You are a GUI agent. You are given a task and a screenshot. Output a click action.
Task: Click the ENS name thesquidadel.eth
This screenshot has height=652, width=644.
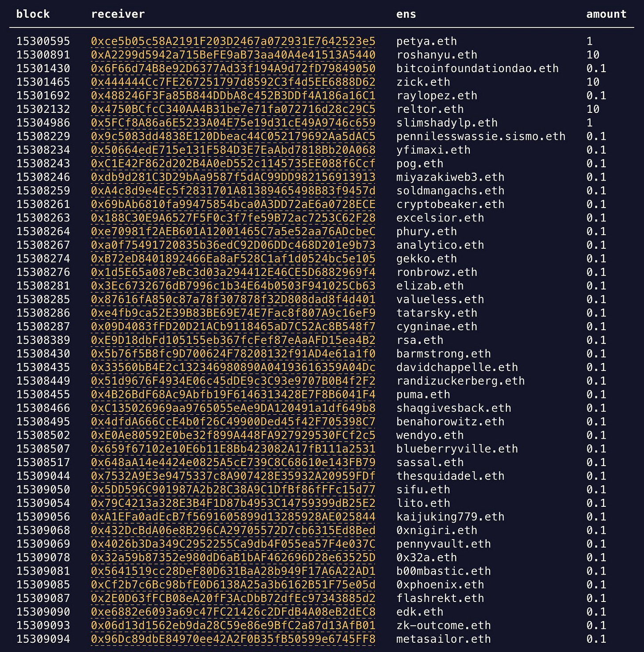pos(450,476)
